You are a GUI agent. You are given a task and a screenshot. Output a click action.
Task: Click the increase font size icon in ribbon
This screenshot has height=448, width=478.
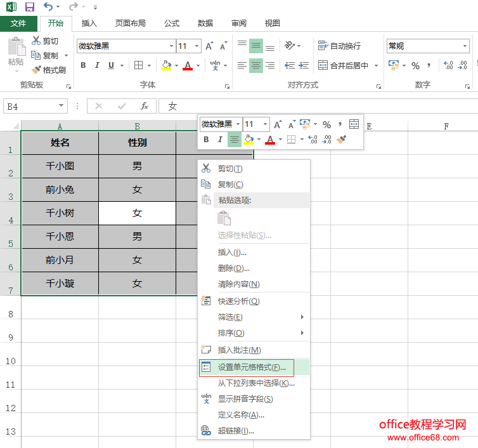point(209,46)
